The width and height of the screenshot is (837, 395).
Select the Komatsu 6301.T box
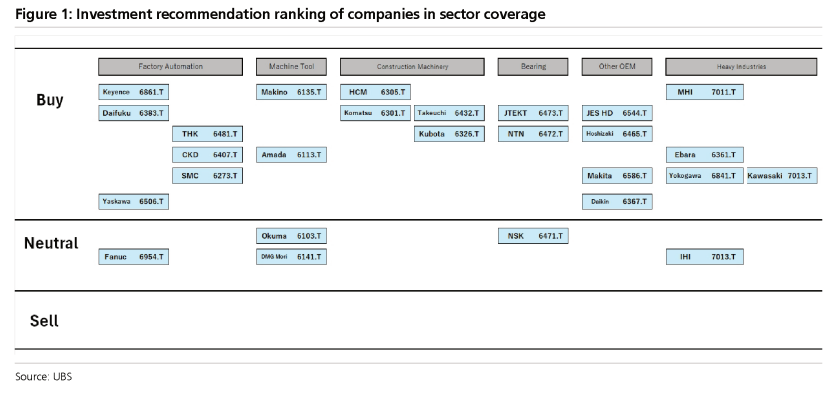[x=375, y=113]
